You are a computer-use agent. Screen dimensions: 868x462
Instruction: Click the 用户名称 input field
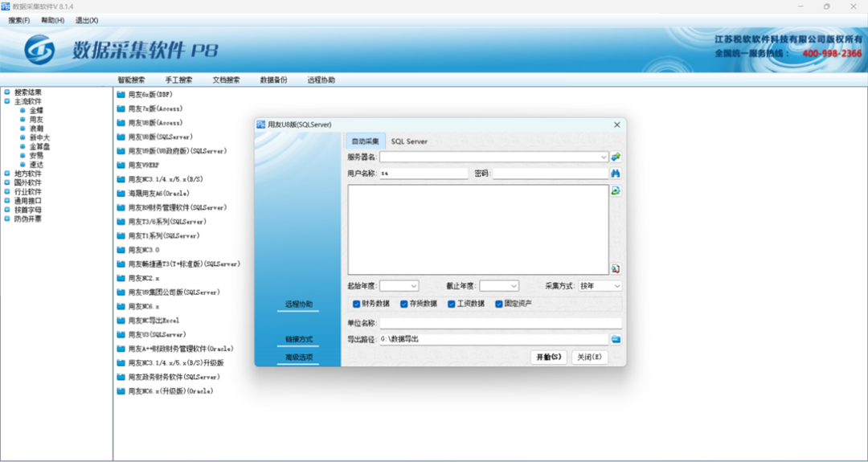(424, 174)
